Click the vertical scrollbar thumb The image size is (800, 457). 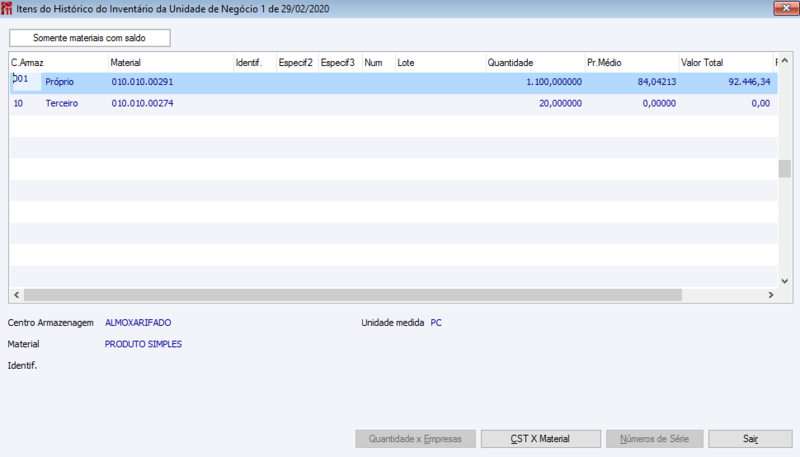pyautogui.click(x=785, y=168)
